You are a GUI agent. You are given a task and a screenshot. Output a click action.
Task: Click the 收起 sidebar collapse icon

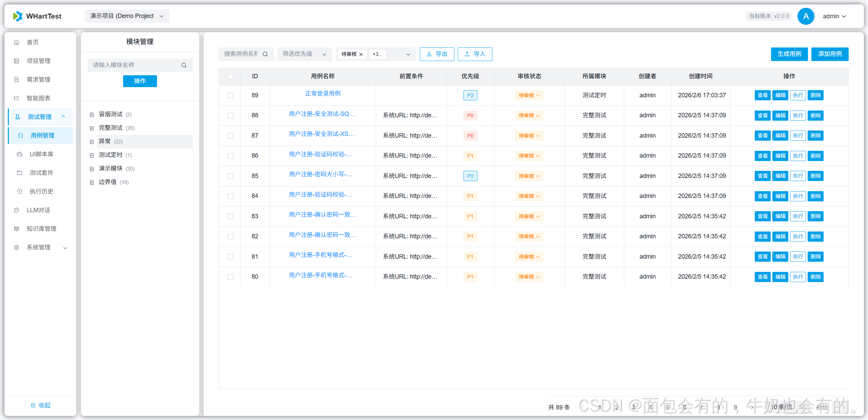[x=33, y=405]
